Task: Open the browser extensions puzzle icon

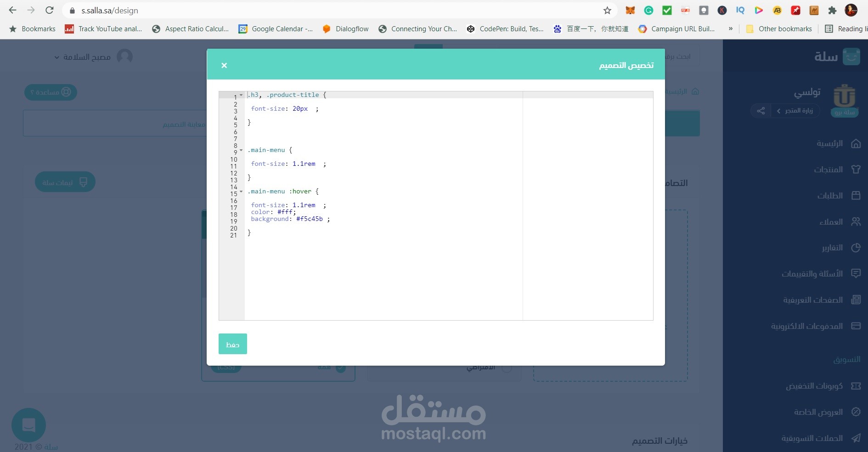Action: (832, 10)
